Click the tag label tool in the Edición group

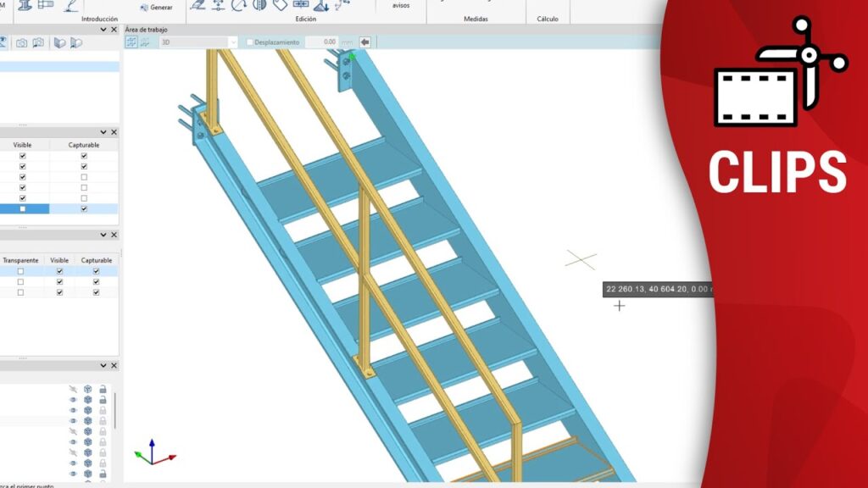pos(280,5)
